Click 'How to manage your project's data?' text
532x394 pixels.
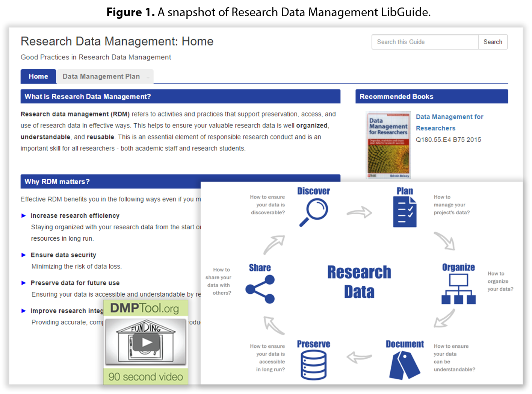(x=452, y=205)
